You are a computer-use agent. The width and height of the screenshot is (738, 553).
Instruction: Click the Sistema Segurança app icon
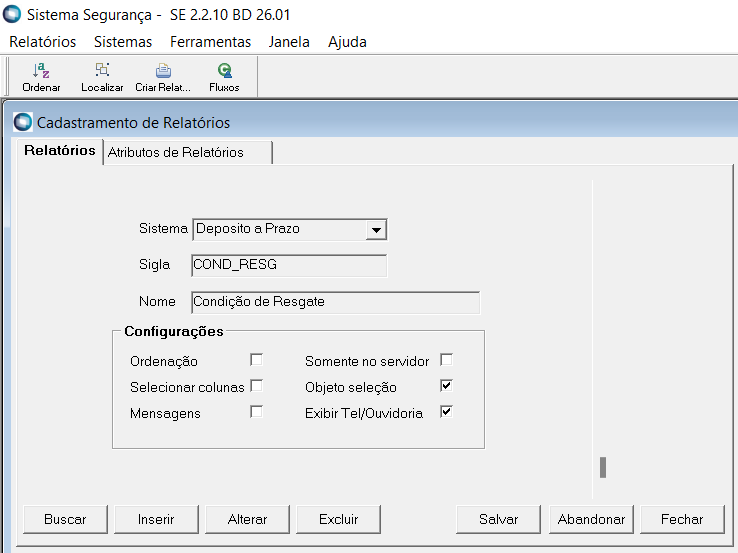(x=12, y=16)
